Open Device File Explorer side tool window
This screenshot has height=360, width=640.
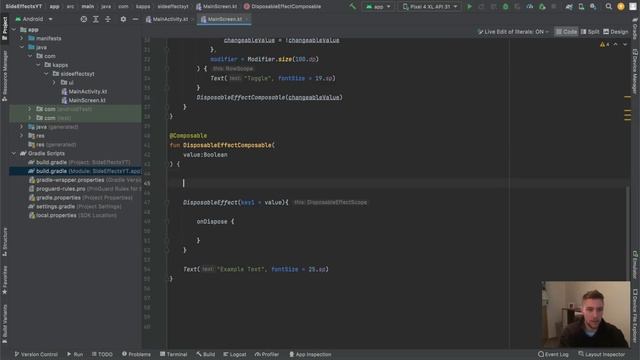(x=635, y=316)
